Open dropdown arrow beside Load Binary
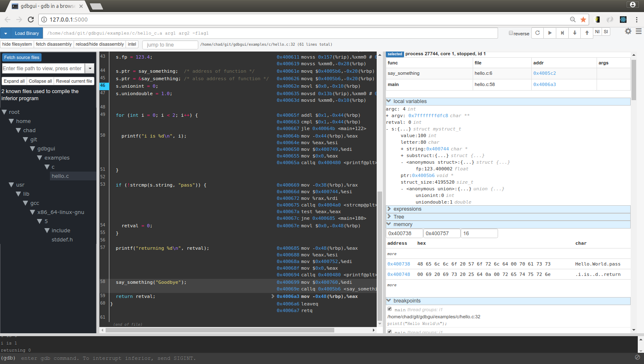 (x=6, y=33)
